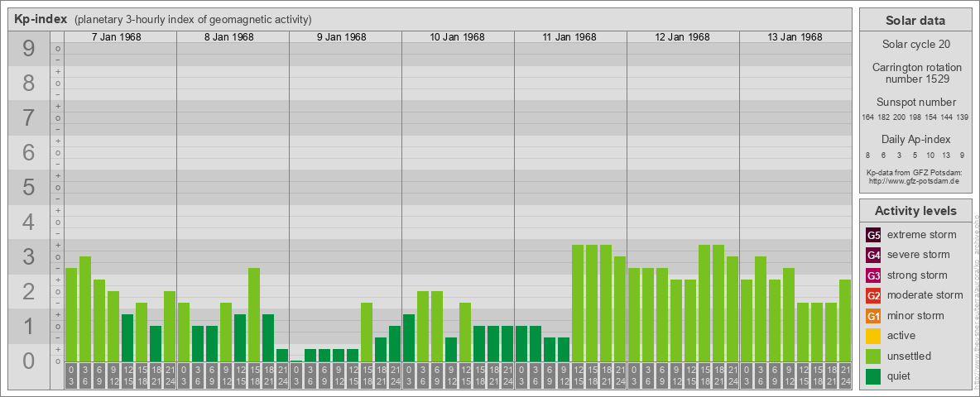Viewport: 980px width, 397px height.
Task: Click the 10 Jan 3-6 hour bar
Action: [x=422, y=327]
